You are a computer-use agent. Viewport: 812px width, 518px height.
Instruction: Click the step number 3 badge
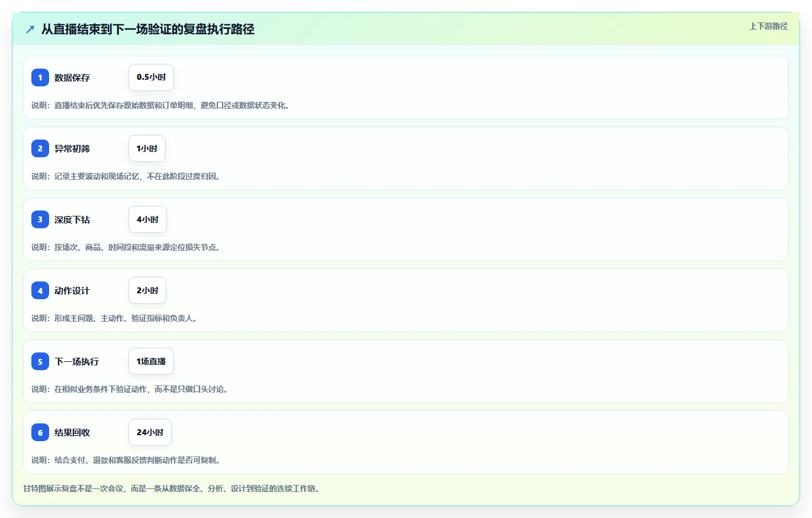40,219
